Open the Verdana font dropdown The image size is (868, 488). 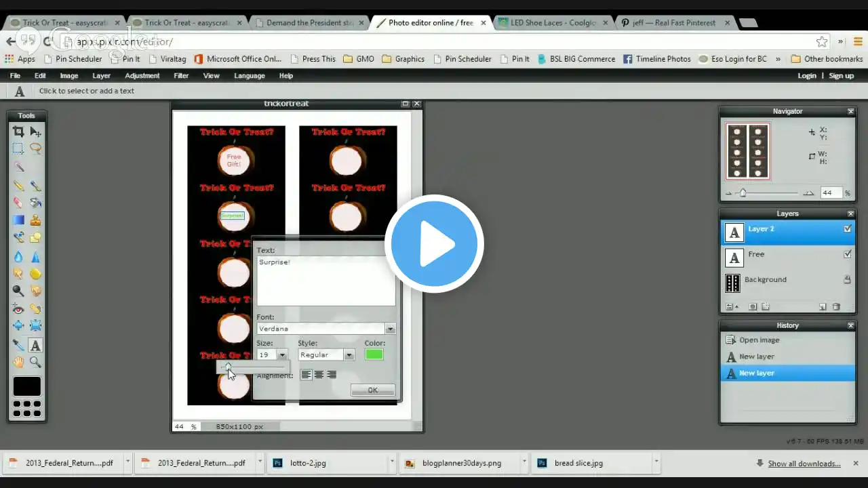(390, 329)
